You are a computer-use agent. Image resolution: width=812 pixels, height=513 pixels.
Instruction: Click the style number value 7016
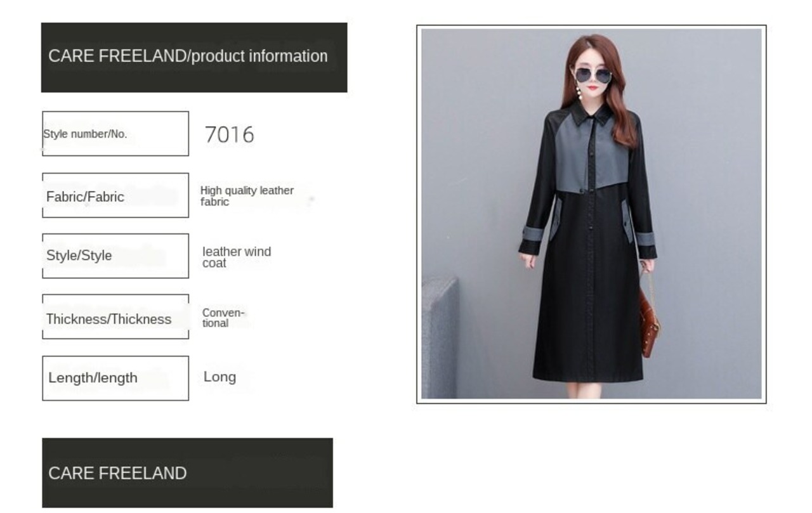[229, 134]
